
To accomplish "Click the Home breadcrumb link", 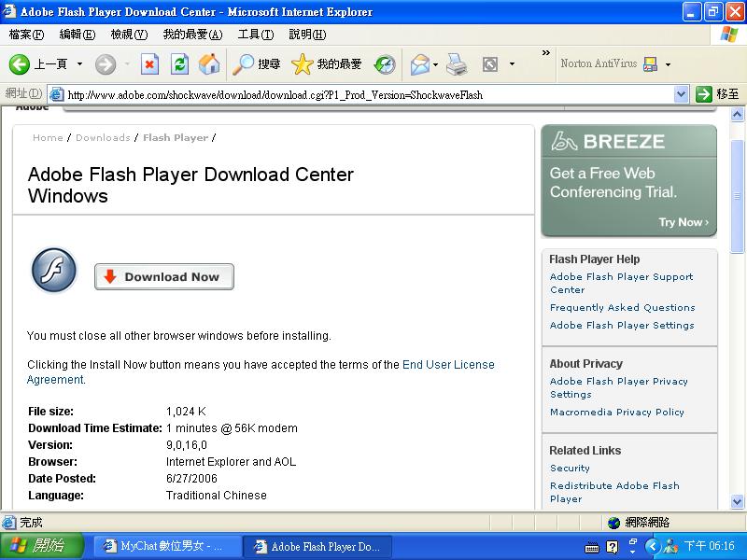I will [48, 137].
